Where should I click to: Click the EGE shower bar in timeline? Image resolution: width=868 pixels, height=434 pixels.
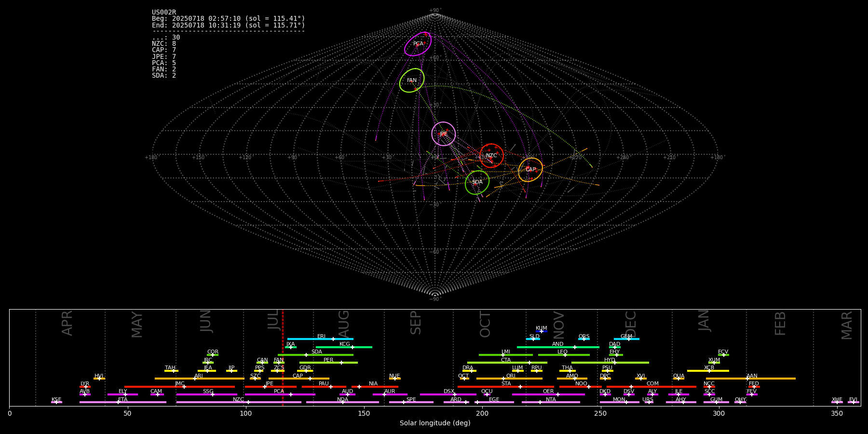click(494, 402)
